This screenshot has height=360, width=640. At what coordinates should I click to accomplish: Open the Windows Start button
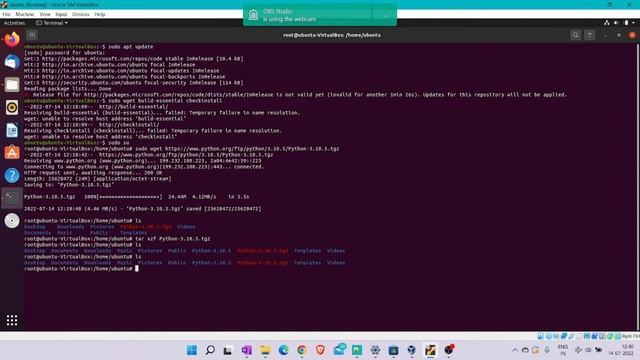pyautogui.click(x=191, y=350)
